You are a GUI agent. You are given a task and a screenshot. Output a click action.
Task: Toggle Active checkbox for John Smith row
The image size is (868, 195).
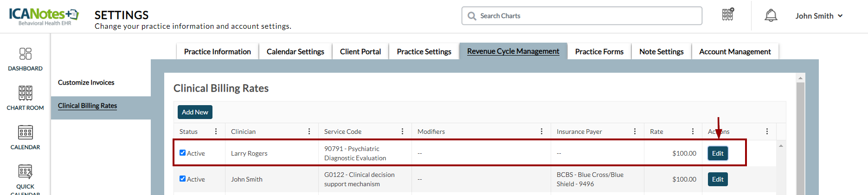(183, 179)
